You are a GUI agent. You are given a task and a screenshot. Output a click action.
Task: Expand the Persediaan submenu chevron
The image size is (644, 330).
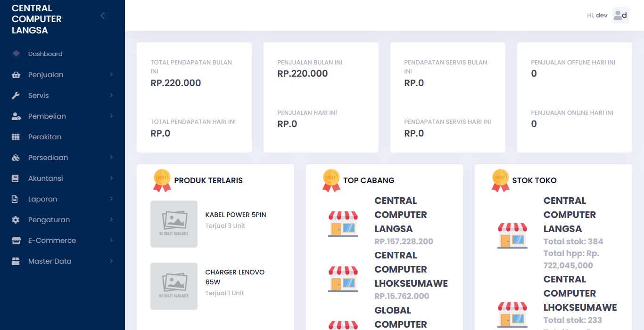click(x=111, y=158)
